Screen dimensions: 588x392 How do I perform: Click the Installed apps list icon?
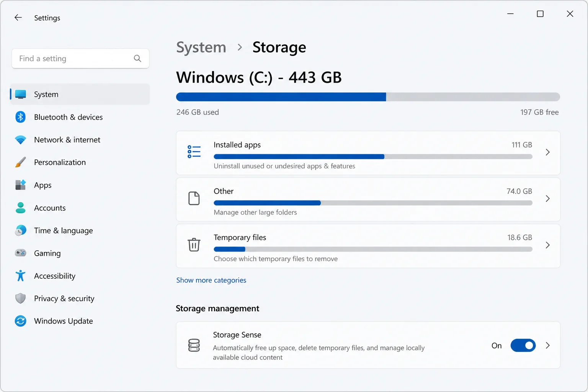194,152
